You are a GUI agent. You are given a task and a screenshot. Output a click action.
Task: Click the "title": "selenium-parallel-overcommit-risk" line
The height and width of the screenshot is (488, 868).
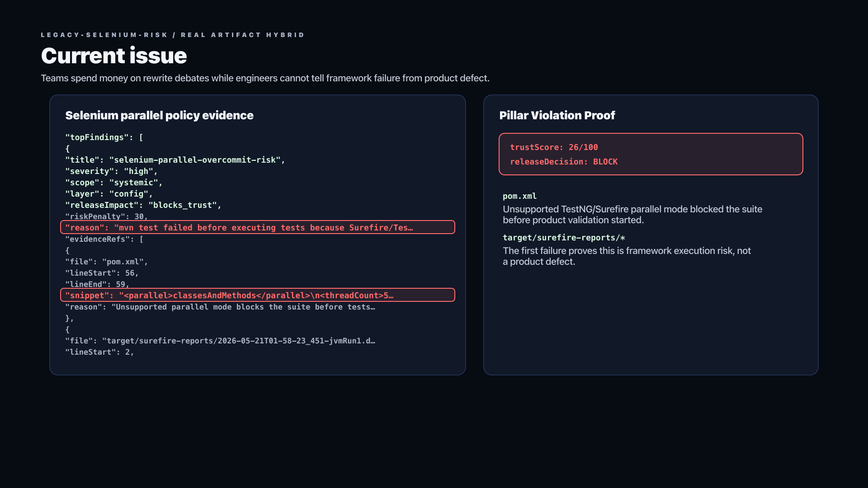point(175,160)
